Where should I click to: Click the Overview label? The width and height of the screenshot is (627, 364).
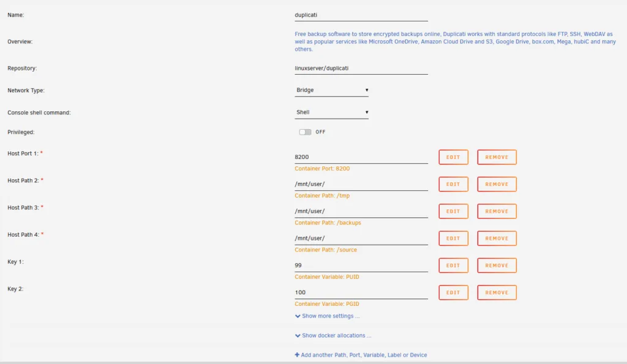point(20,42)
